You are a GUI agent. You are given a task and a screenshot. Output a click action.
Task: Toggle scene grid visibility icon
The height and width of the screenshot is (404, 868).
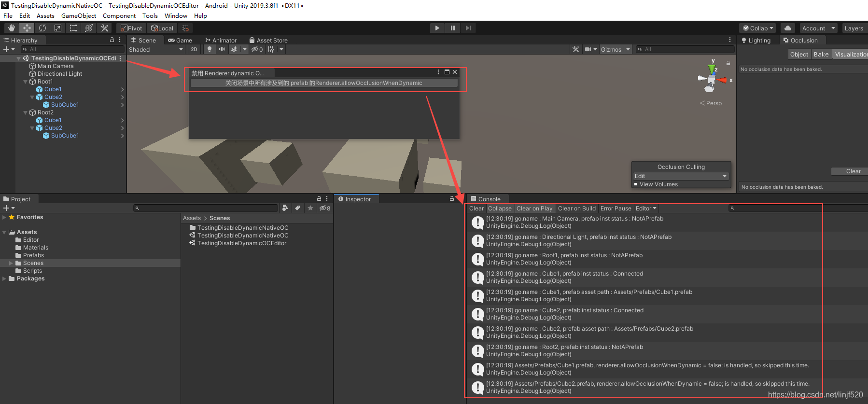(x=271, y=49)
